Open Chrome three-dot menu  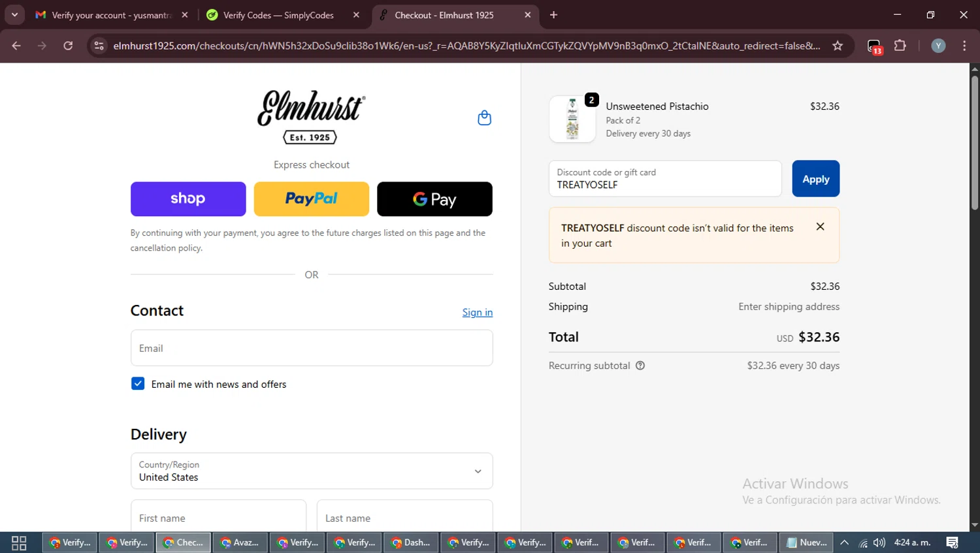pyautogui.click(x=964, y=46)
